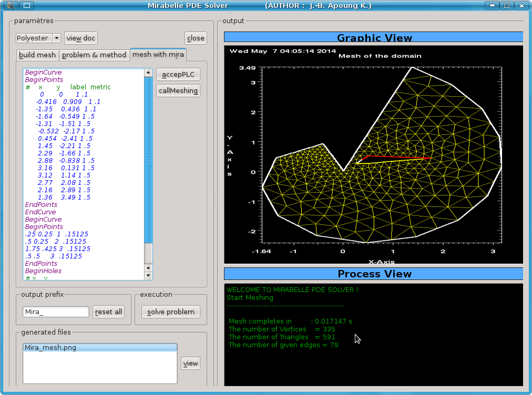Run callMeshing

click(x=178, y=91)
